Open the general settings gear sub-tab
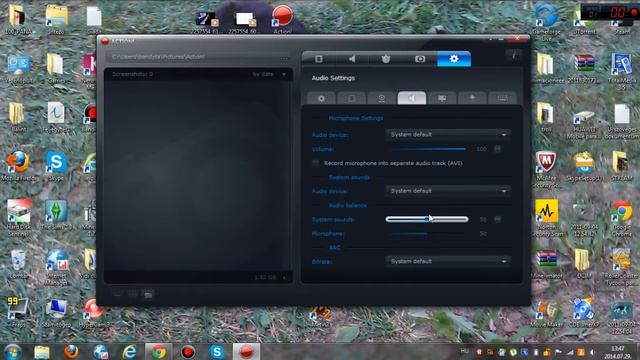 click(x=321, y=98)
